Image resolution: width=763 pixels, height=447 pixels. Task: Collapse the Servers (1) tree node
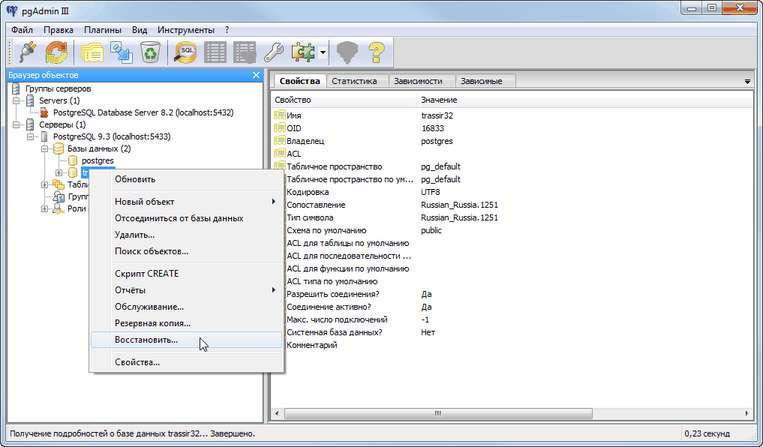pyautogui.click(x=17, y=101)
